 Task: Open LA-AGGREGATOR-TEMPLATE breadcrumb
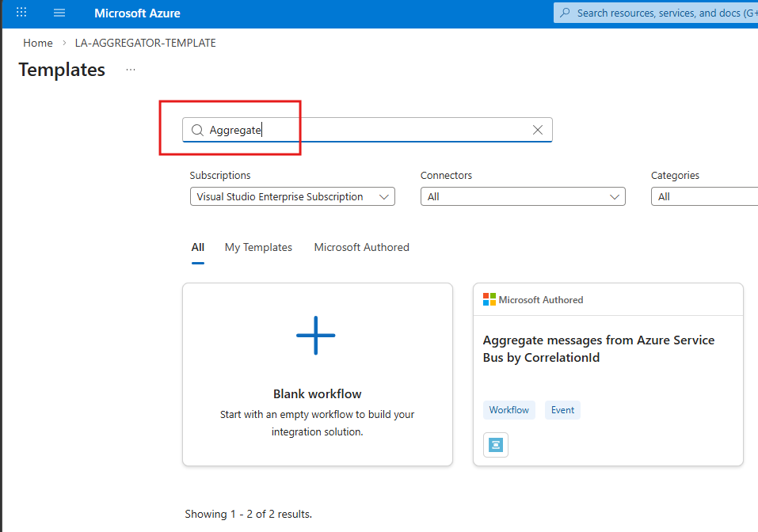146,43
